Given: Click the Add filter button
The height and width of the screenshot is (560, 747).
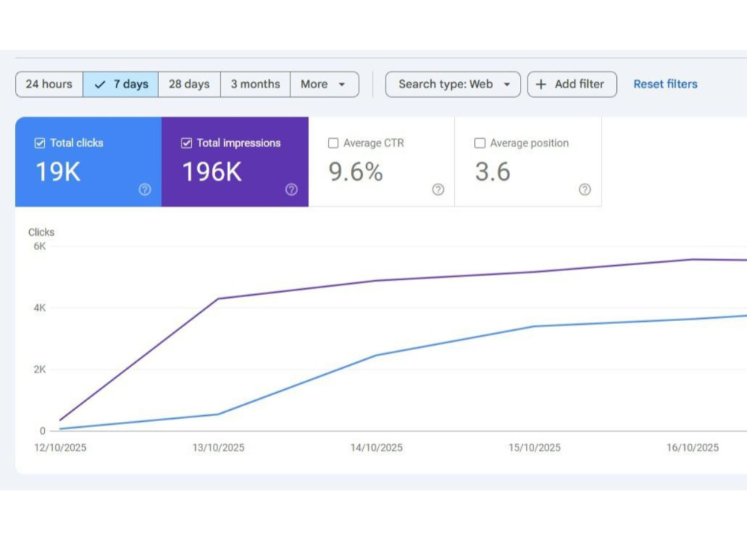Looking at the screenshot, I should coord(572,84).
